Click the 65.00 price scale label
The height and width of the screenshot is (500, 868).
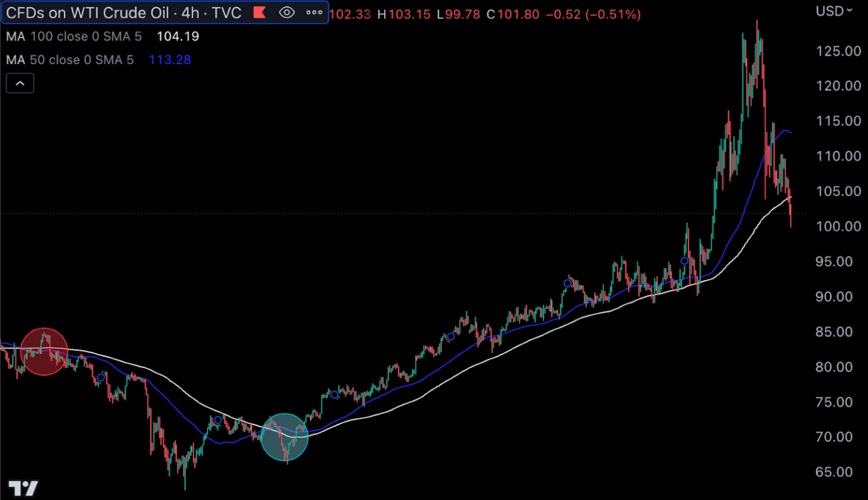coord(834,472)
